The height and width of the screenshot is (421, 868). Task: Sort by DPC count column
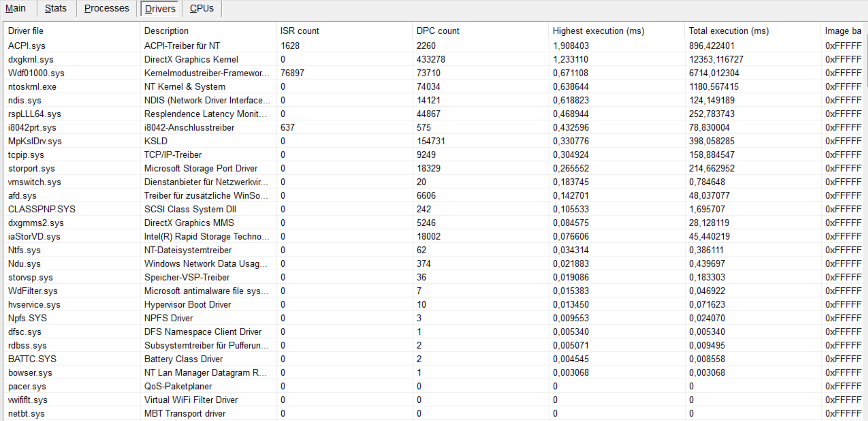[x=438, y=31]
